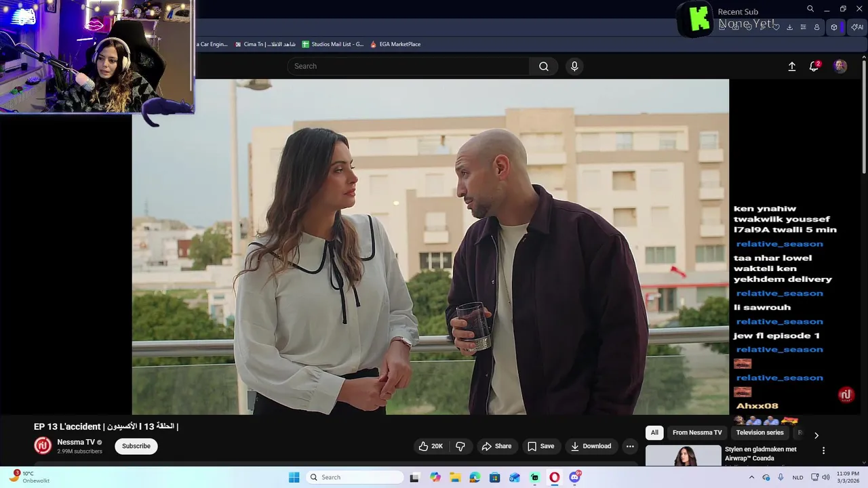868x488 pixels.
Task: Switch to Opera in the taskbar
Action: click(555, 477)
